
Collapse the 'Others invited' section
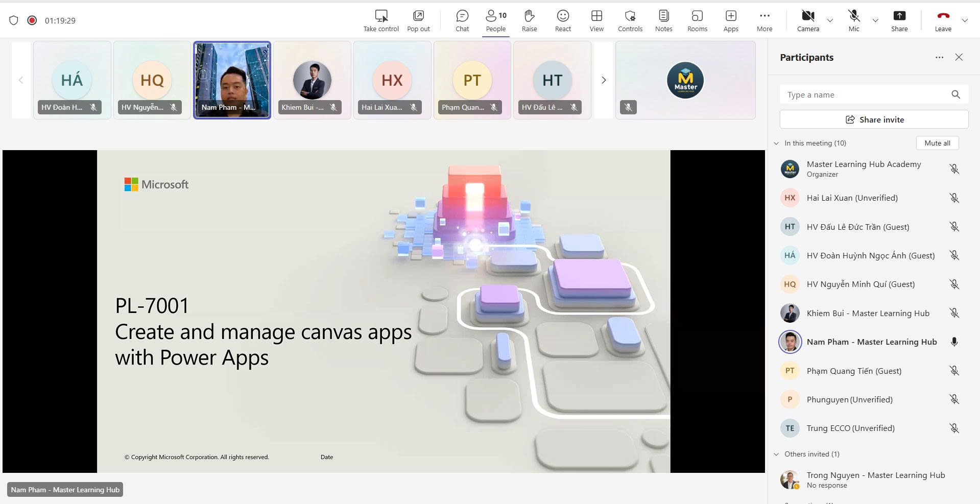click(x=776, y=454)
